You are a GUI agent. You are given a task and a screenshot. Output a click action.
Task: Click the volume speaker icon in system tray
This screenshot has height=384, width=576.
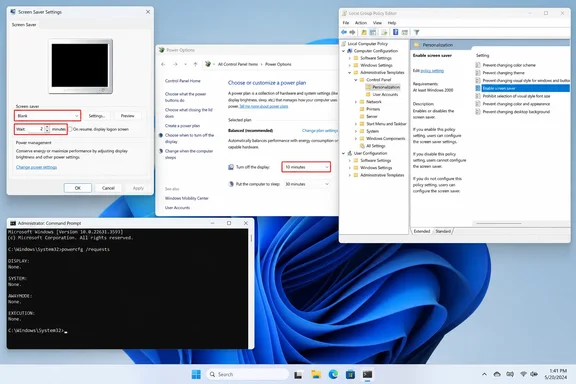click(x=534, y=374)
